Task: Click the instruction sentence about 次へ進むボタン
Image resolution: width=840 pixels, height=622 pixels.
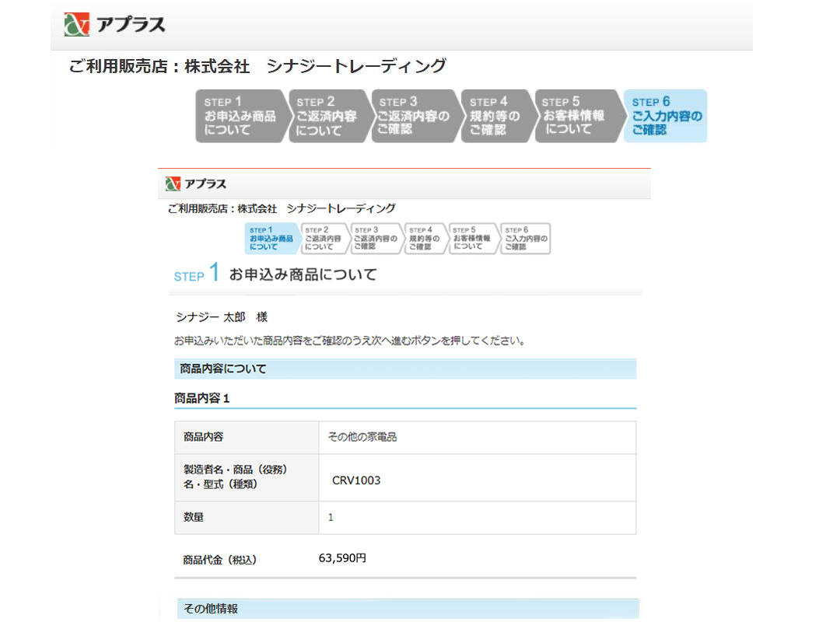Action: click(x=350, y=341)
